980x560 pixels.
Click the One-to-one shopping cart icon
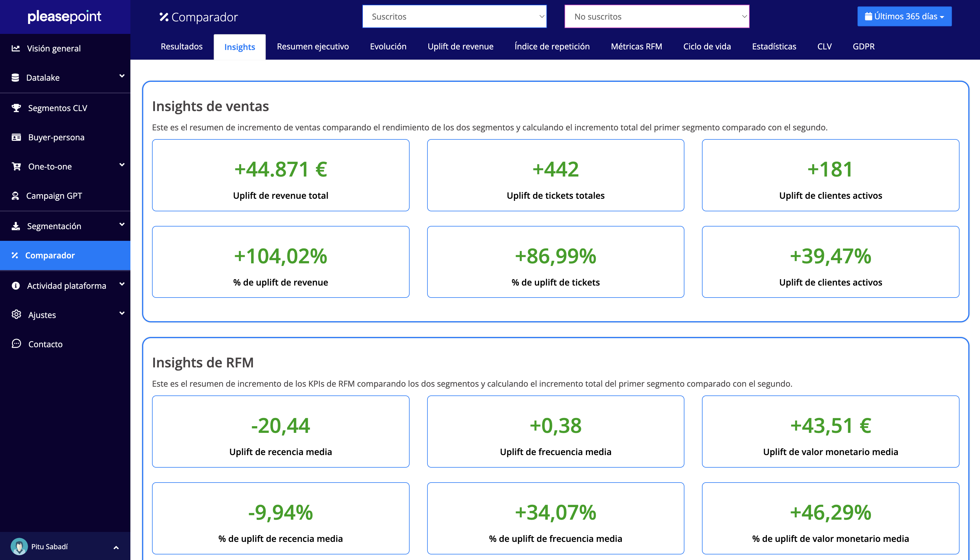16,167
